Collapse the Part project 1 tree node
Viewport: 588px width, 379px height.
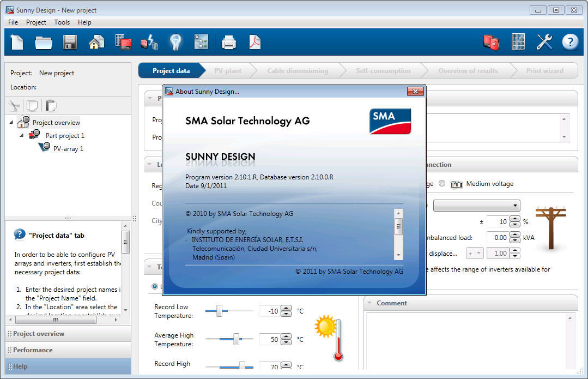click(22, 136)
